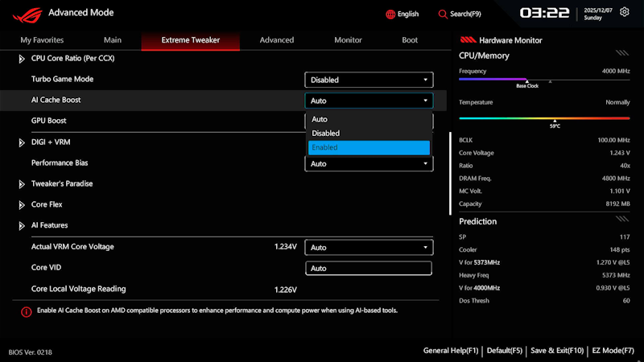Load defaults with Default(F5)
Image resolution: width=644 pixels, height=362 pixels.
coord(505,351)
